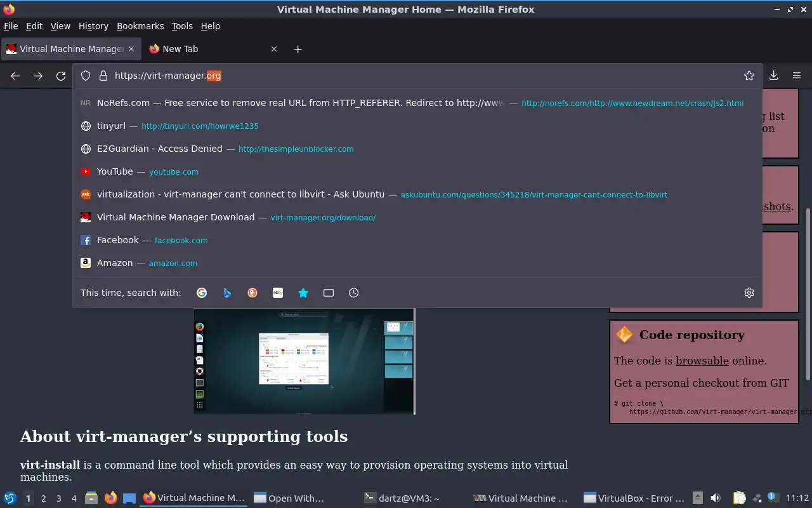Click the 'About virt-manager's supporting tools' heading

184,436
